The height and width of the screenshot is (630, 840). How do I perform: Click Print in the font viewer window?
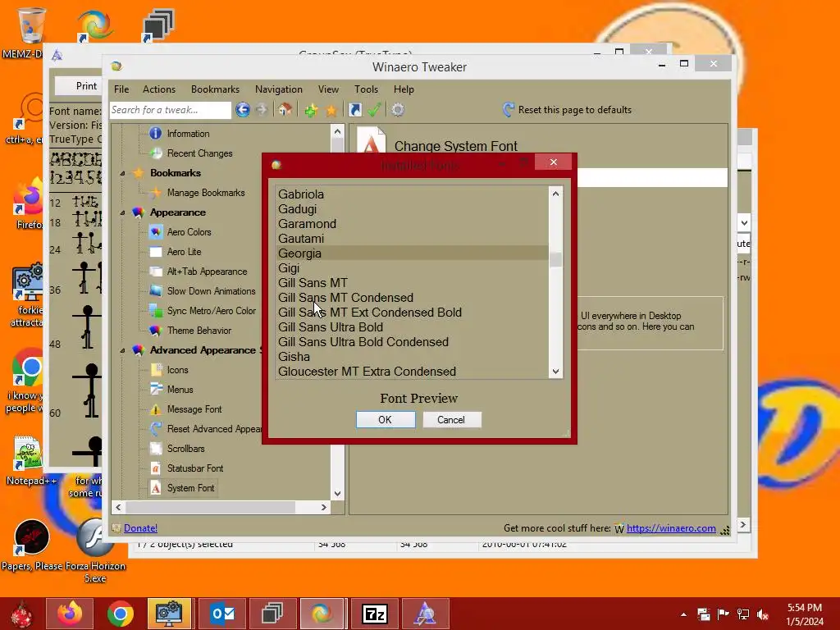tap(86, 85)
